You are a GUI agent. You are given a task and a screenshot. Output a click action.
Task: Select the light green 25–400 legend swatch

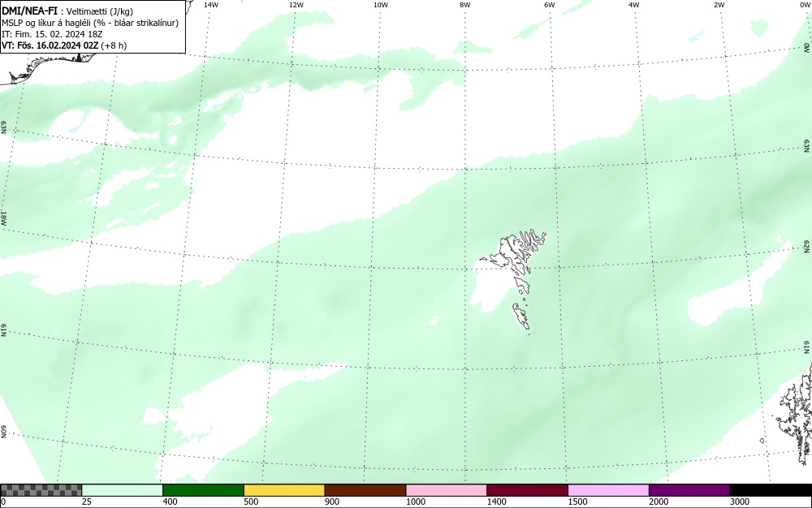123,490
